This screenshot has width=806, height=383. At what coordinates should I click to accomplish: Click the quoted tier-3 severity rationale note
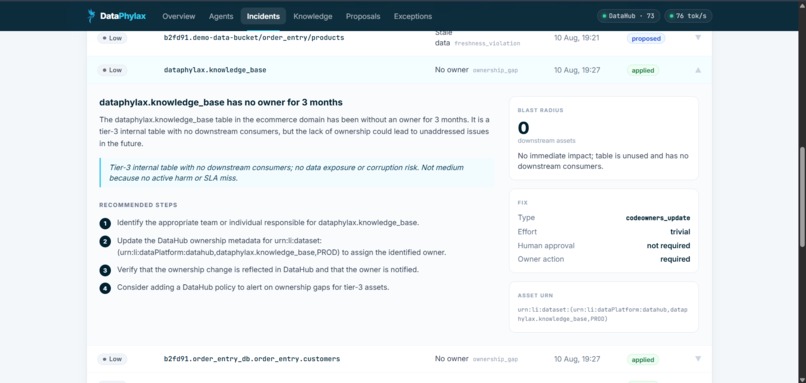pos(297,173)
